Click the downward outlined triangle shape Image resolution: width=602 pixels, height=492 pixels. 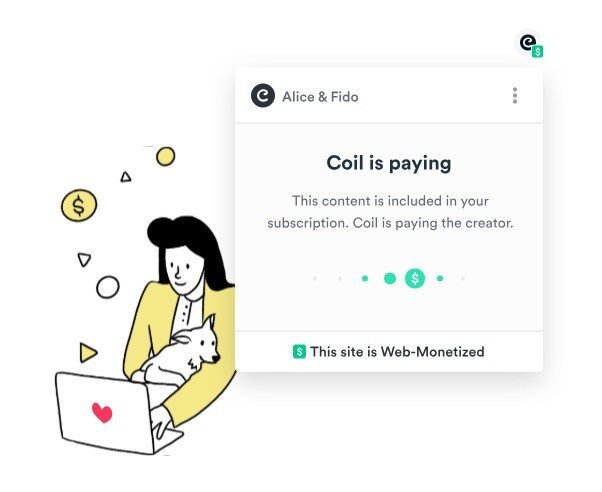[x=84, y=259]
